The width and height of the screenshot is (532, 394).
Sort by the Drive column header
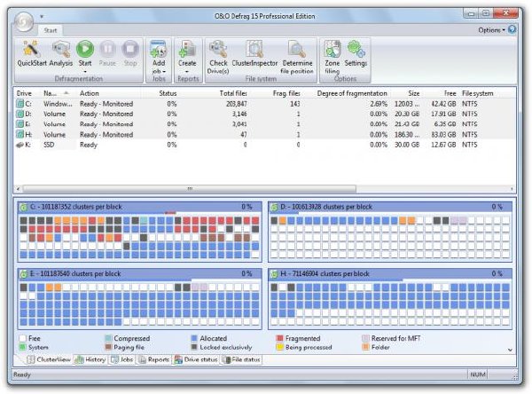24,93
